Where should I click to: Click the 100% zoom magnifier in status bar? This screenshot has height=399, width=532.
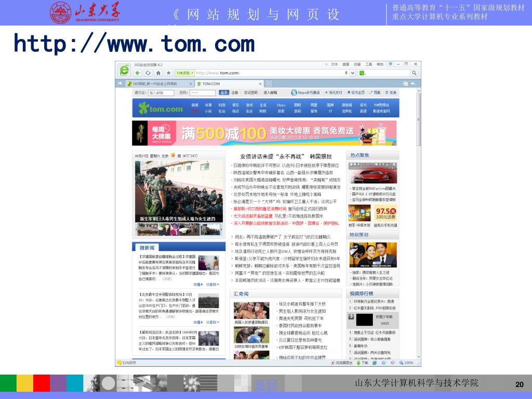402,363
